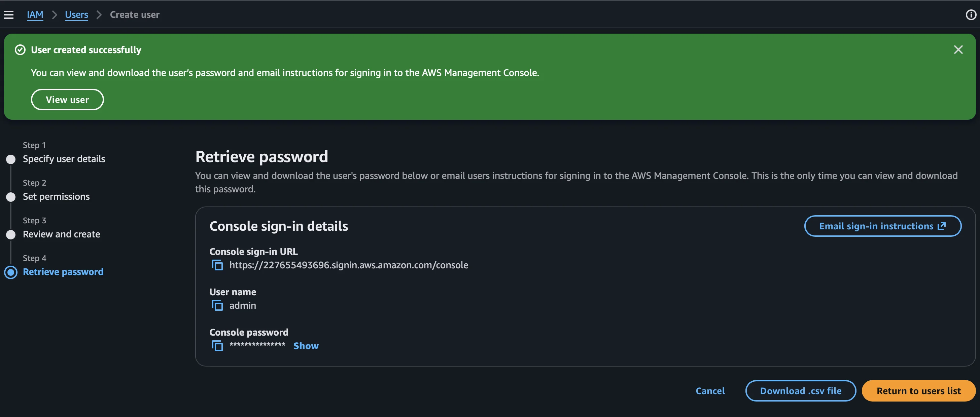Cancel the create user flow
Viewport: 980px width, 417px height.
click(x=710, y=391)
